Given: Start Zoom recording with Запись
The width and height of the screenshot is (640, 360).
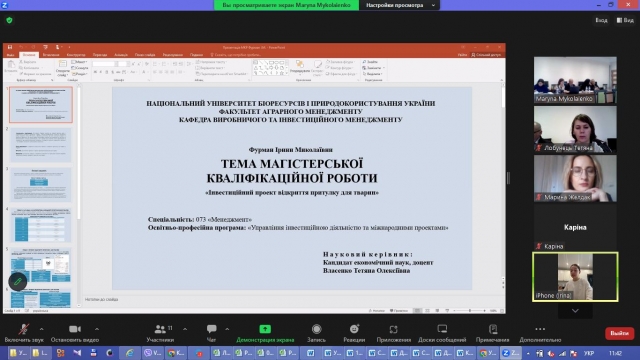Looking at the screenshot, I should pyautogui.click(x=316, y=333).
